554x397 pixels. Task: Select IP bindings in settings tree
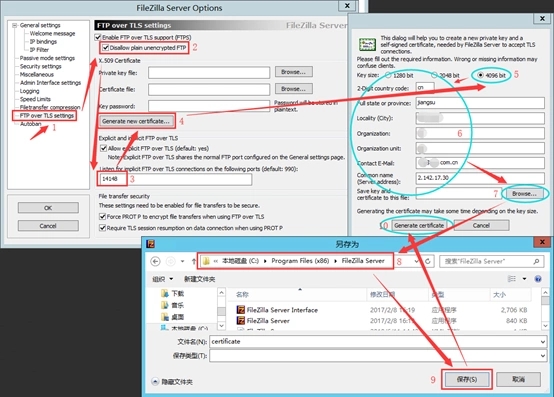pyautogui.click(x=43, y=42)
